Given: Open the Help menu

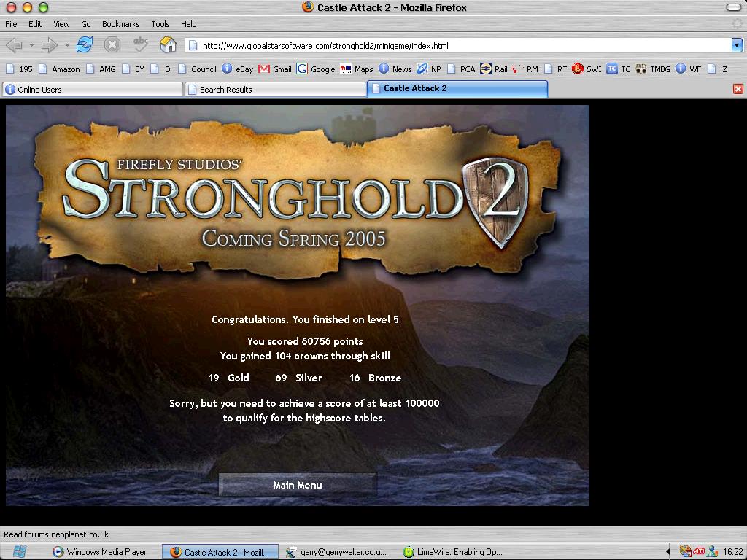Looking at the screenshot, I should point(188,24).
